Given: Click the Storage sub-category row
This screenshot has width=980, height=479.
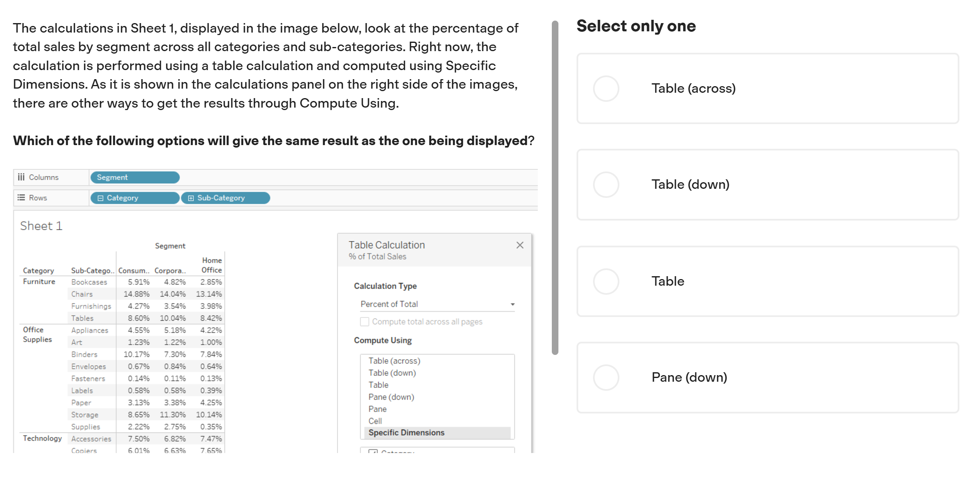Looking at the screenshot, I should [84, 415].
